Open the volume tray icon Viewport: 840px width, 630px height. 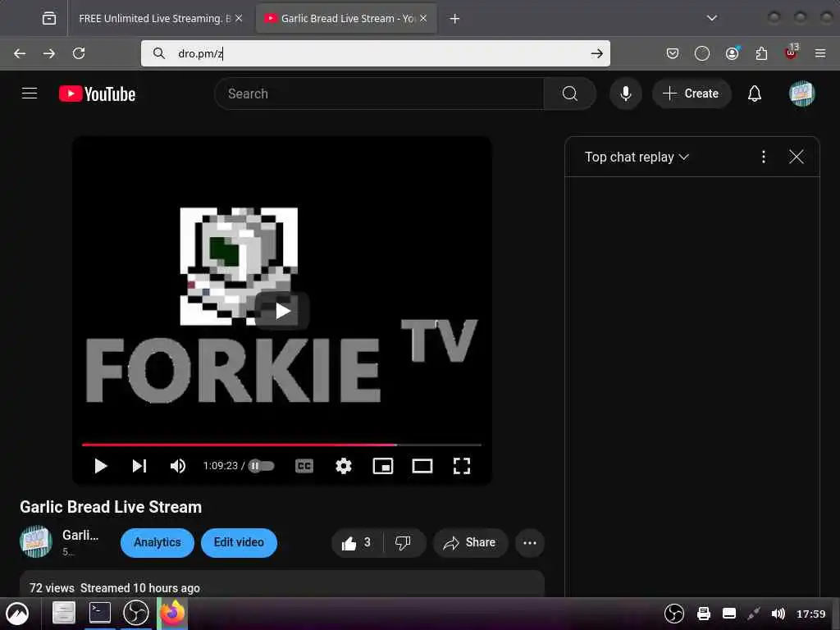pos(778,614)
